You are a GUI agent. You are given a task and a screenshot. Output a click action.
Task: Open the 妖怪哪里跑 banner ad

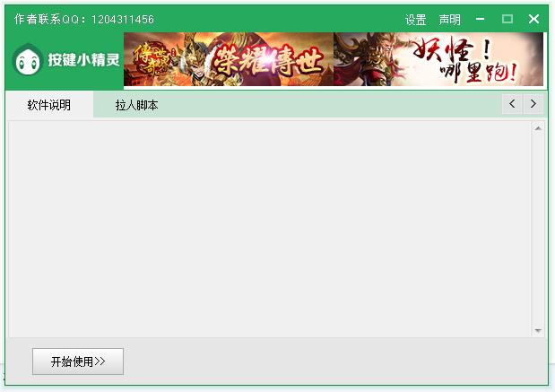pos(438,59)
